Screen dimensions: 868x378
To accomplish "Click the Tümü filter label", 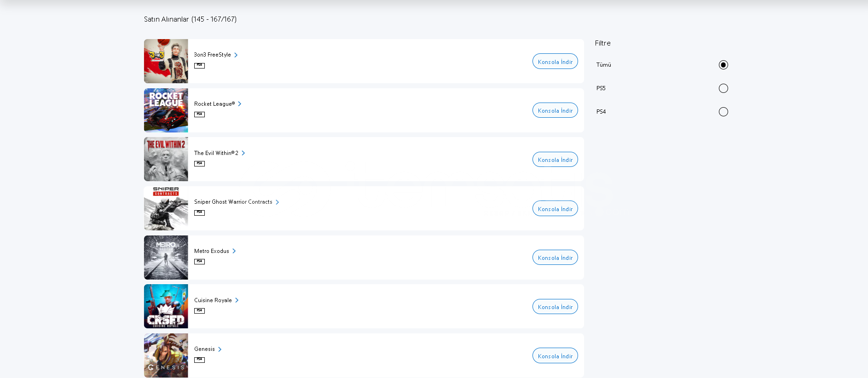I will pyautogui.click(x=604, y=65).
